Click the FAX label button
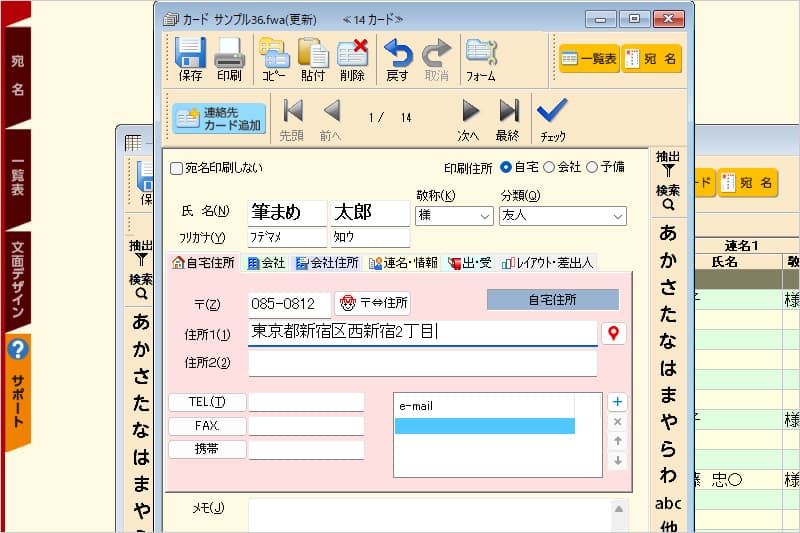800x533 pixels. 207,425
